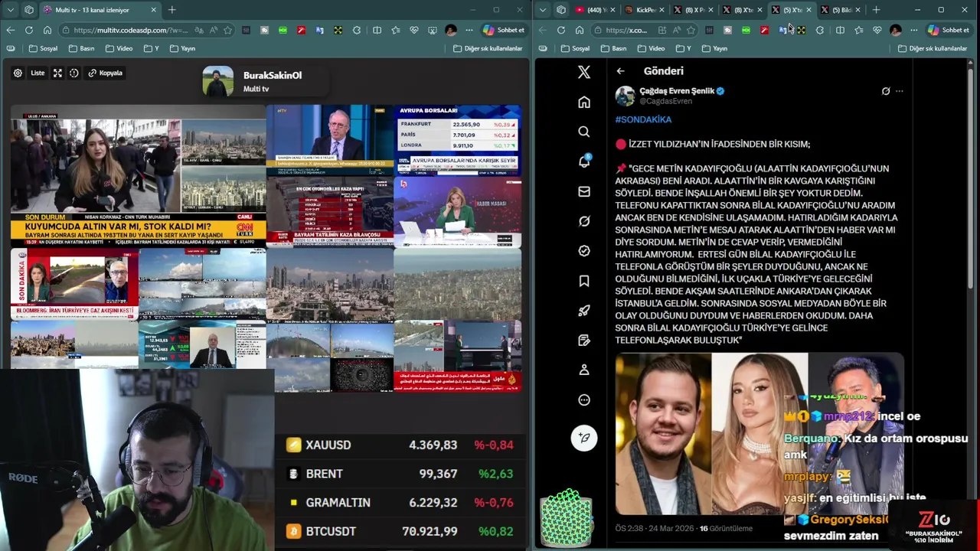Open Sohbet et Copilot in X window
This screenshot has width=980, height=551.
tap(948, 30)
